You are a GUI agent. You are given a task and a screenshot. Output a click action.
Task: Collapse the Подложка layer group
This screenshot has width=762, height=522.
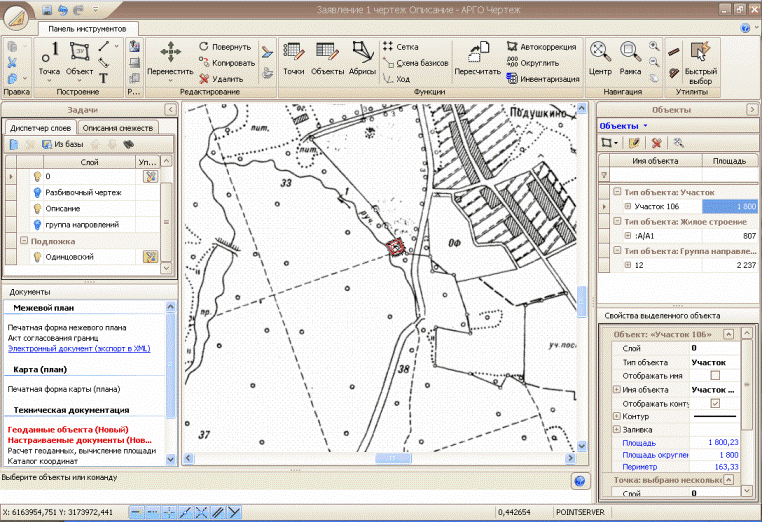tap(24, 241)
